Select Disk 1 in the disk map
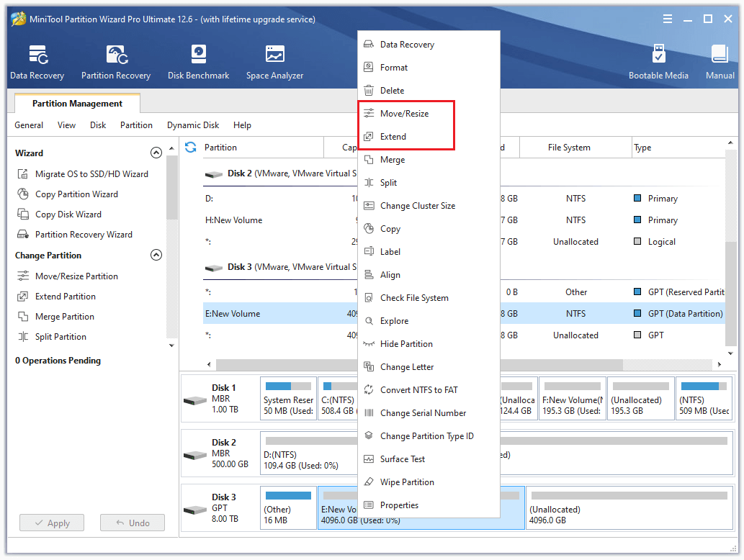The height and width of the screenshot is (560, 744). point(220,398)
